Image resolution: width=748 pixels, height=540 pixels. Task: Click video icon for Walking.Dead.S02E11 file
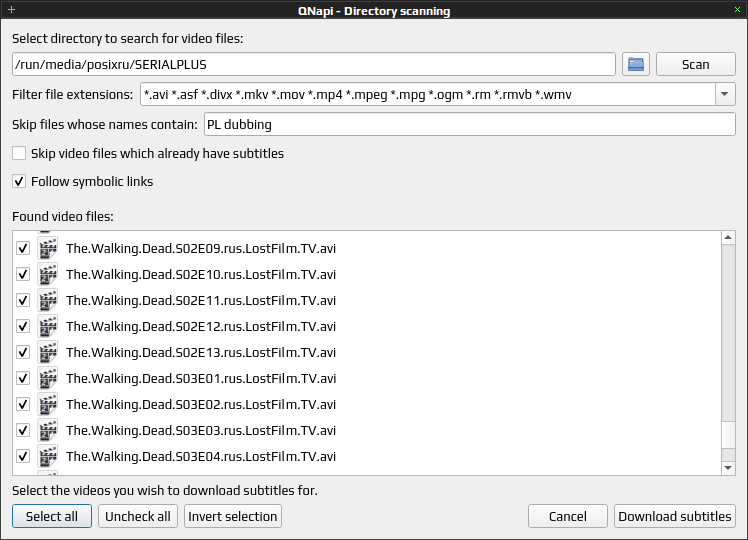click(48, 301)
